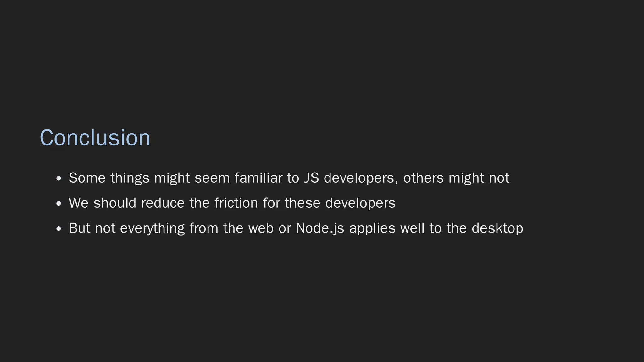Click the word 'Some' starting the first bullet
Viewport: 644px width, 362px height.
click(x=87, y=178)
